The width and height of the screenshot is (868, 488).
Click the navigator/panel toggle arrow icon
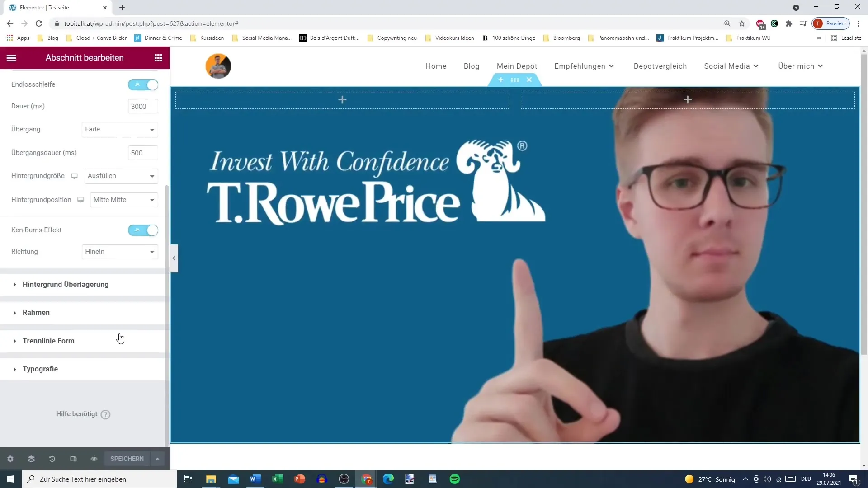[174, 258]
